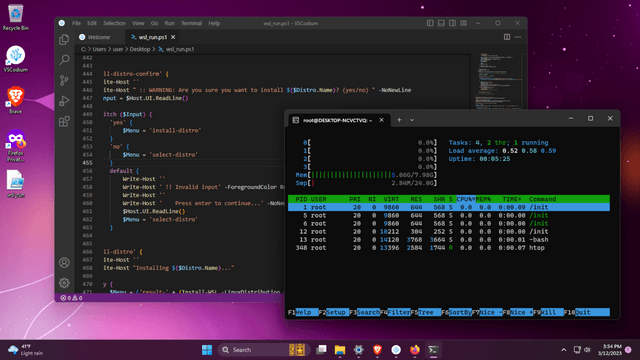640x360 pixels.
Task: Click htop F9 Kill
Action: tap(548, 312)
